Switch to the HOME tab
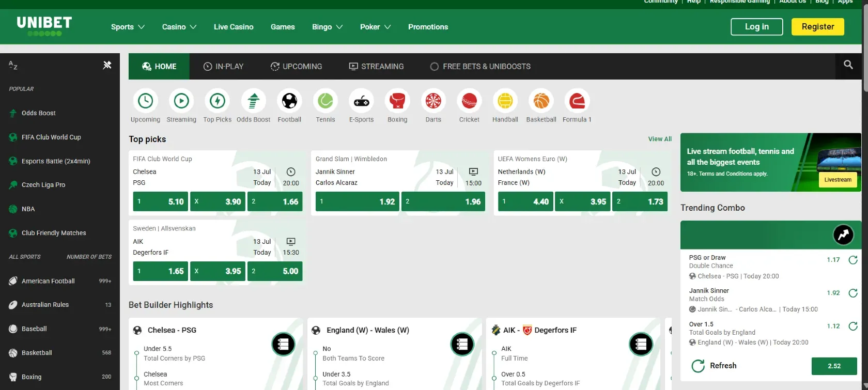The image size is (868, 390). coord(159,66)
